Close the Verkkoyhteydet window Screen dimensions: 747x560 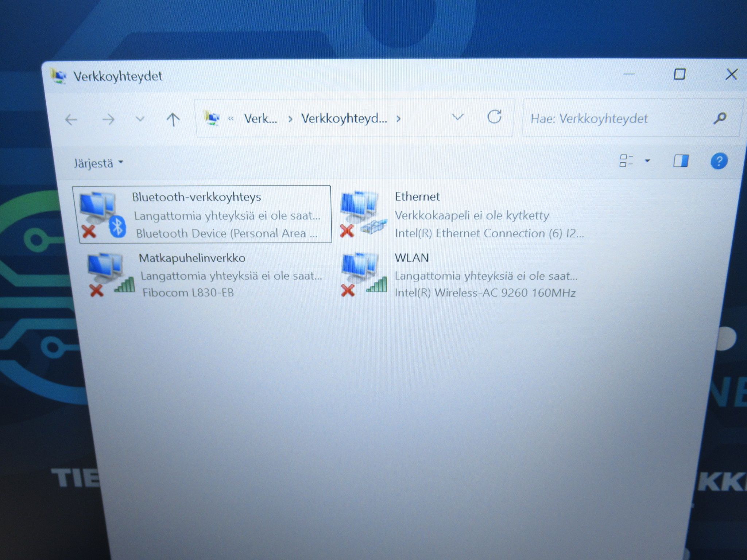731,74
